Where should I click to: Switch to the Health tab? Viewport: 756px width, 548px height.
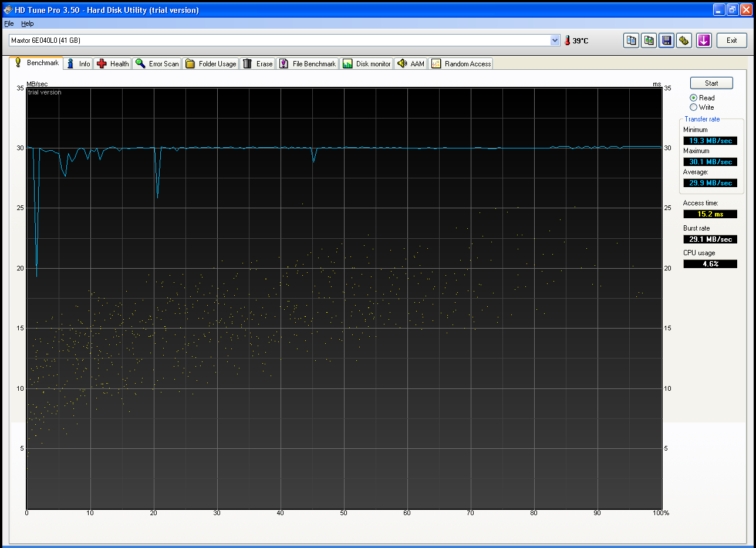[113, 64]
